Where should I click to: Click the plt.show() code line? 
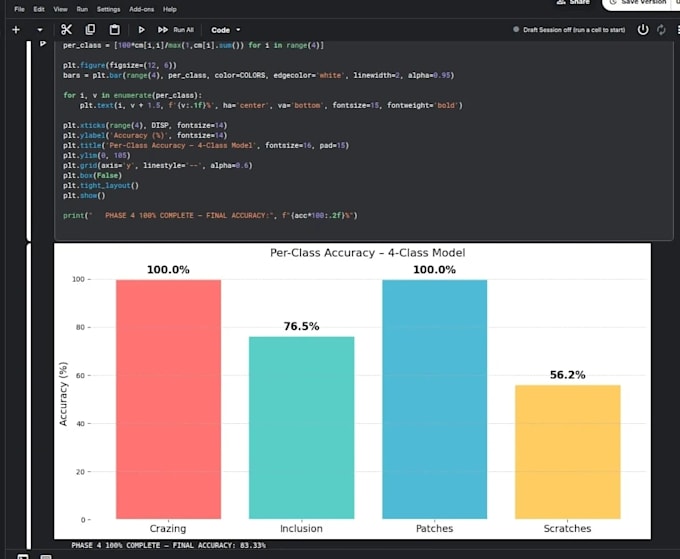(x=84, y=196)
